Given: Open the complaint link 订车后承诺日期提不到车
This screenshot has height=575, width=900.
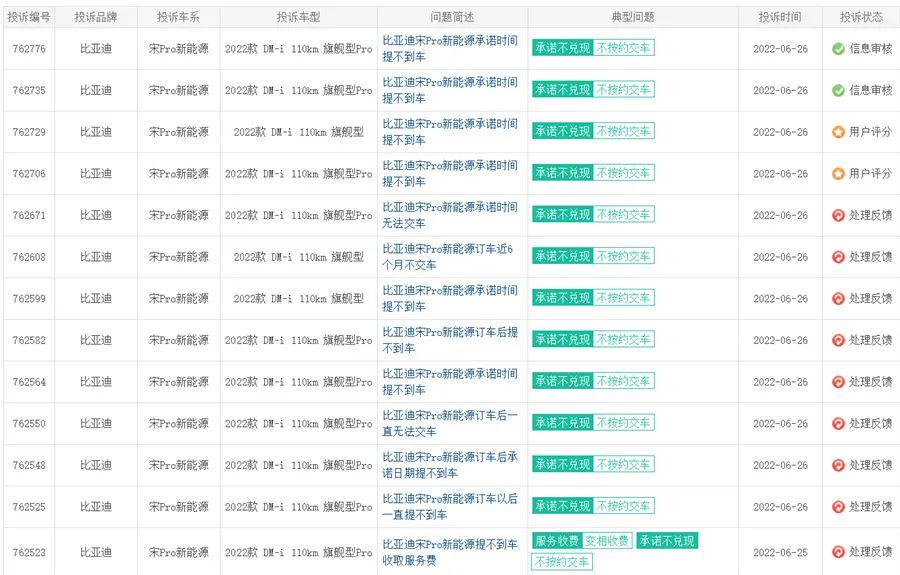Looking at the screenshot, I should pyautogui.click(x=450, y=465).
